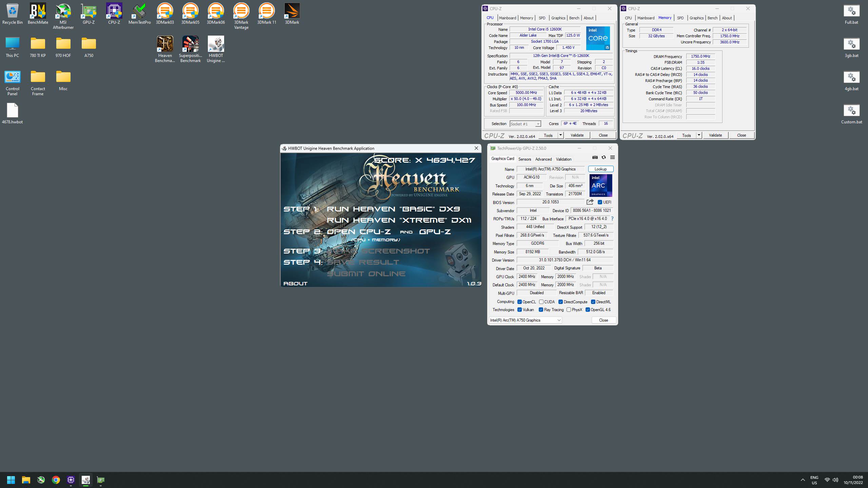Screen dimensions: 868x488
Task: Toggle the OpenCL checkbox
Action: point(519,302)
